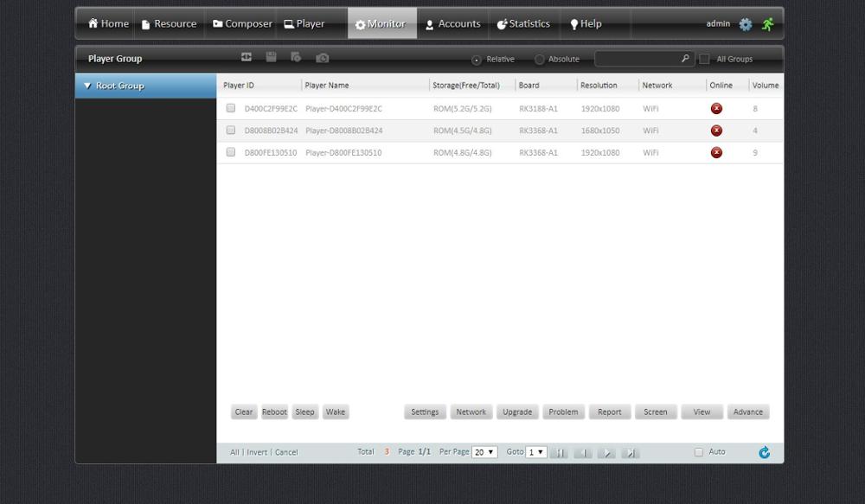Toggle the Auto refresh checkbox
865x504 pixels.
point(698,452)
